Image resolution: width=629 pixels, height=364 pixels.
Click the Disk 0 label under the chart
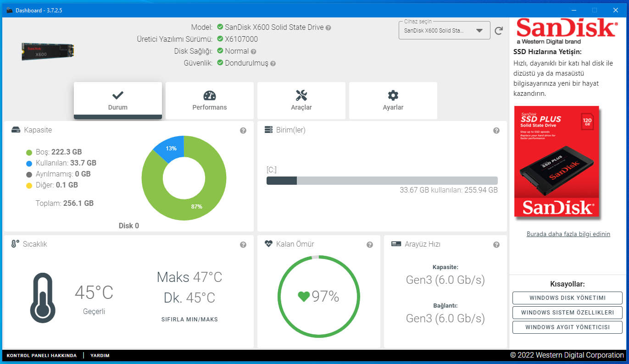click(x=129, y=226)
